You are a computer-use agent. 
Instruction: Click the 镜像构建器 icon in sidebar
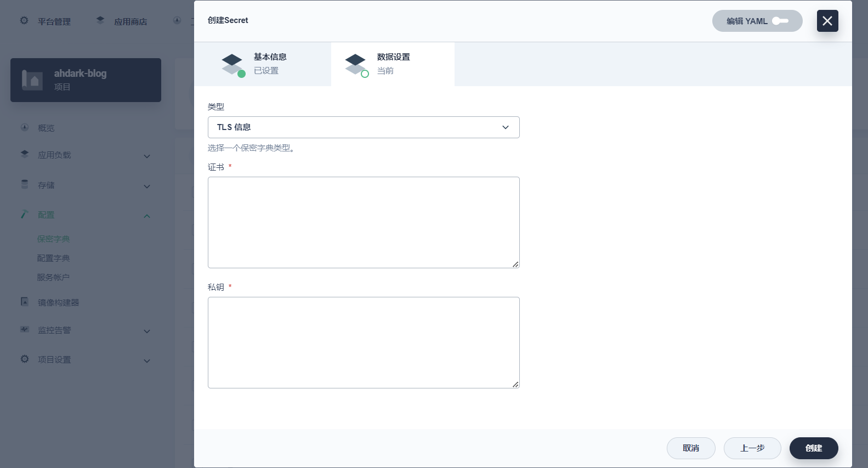click(x=25, y=302)
